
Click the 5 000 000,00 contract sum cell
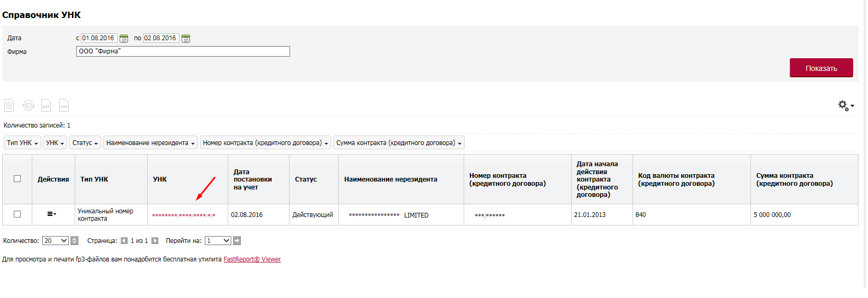click(x=804, y=215)
